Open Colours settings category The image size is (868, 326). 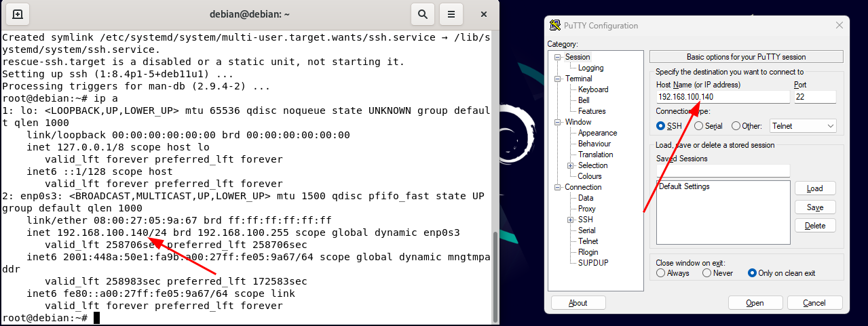pos(590,176)
